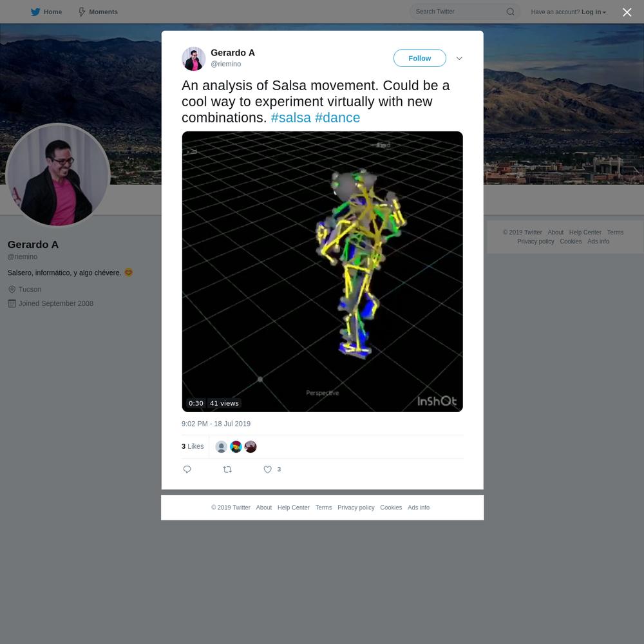The image size is (644, 644).
Task: Retweet the Salsa movement tweet
Action: point(227,469)
